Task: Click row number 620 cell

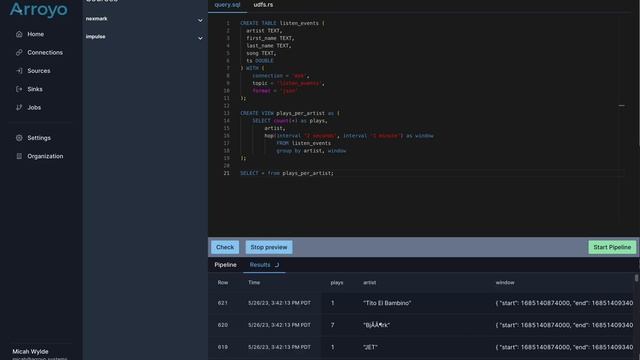Action: [223, 325]
